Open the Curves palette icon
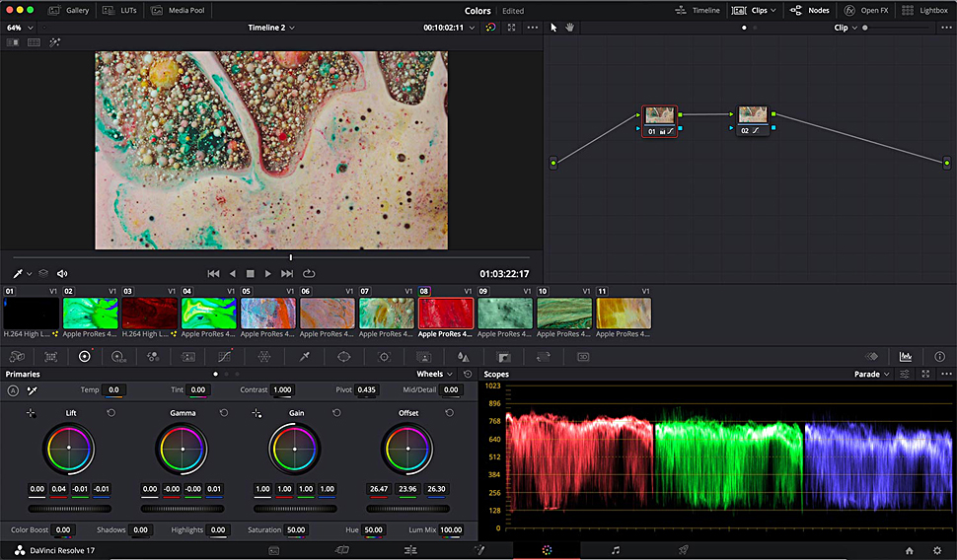957x560 pixels. (225, 356)
